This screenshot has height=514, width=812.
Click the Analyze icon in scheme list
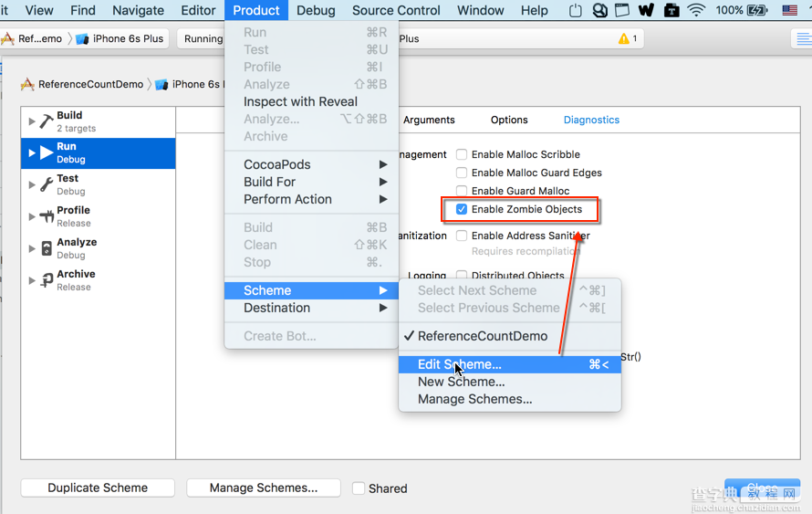(47, 248)
